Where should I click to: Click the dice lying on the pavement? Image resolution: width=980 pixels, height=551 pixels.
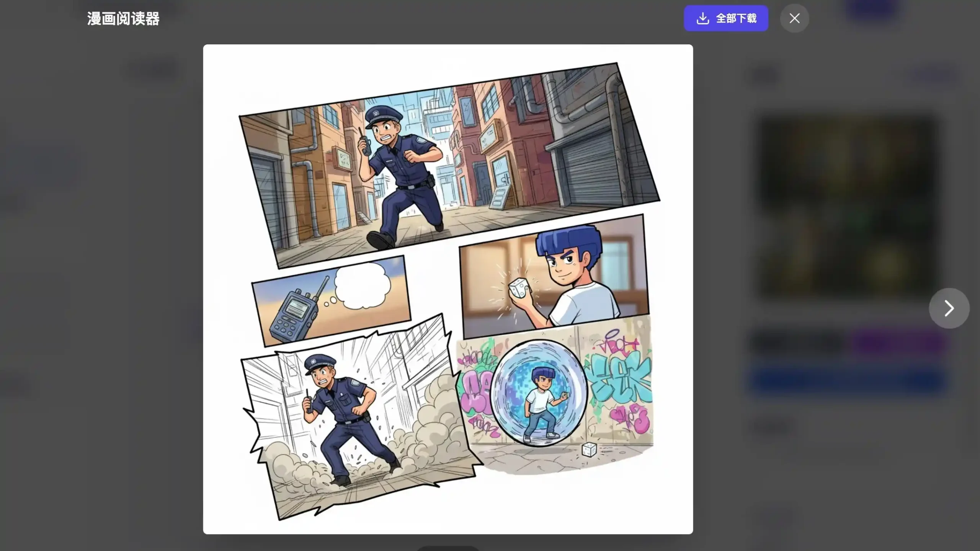click(x=589, y=449)
